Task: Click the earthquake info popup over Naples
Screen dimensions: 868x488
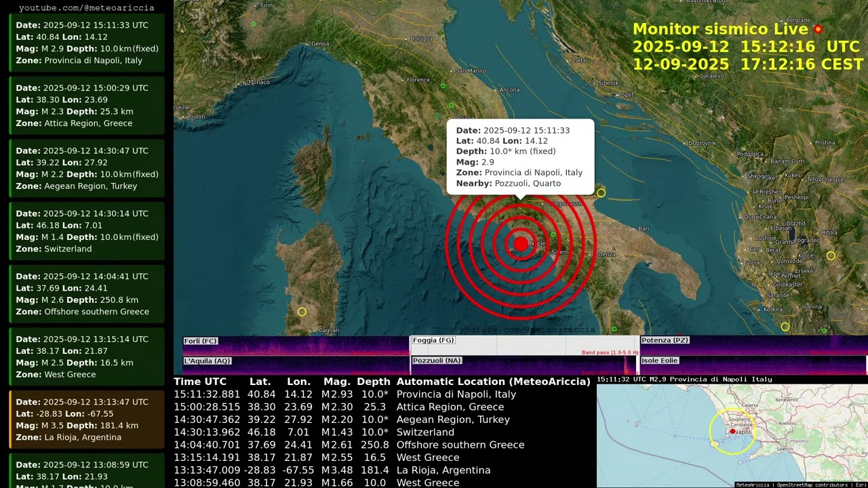Action: [520, 157]
